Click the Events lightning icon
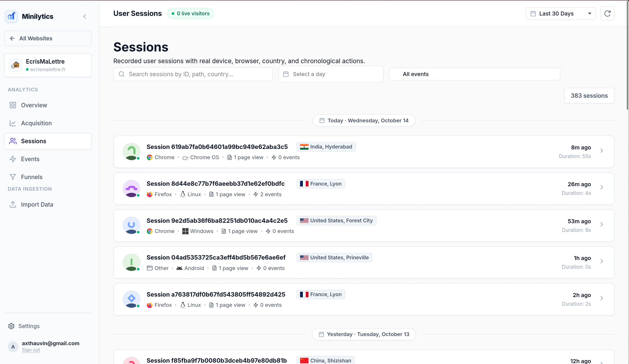The image size is (629, 364). pyautogui.click(x=13, y=159)
